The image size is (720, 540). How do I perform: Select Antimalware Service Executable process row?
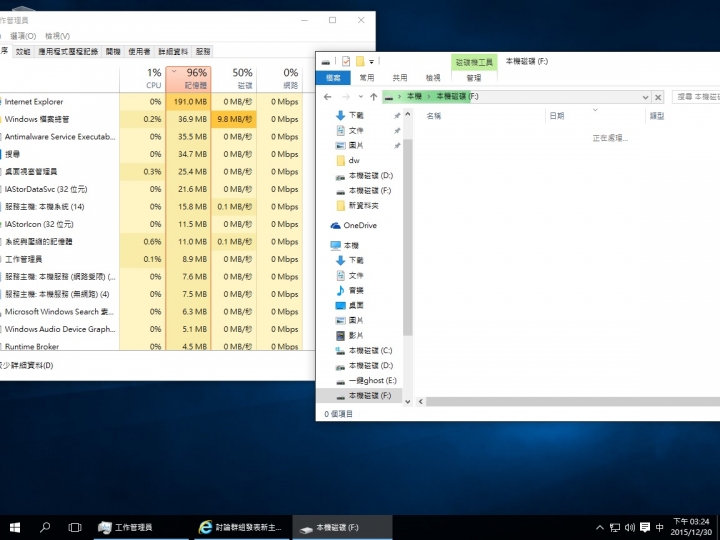tap(151, 137)
